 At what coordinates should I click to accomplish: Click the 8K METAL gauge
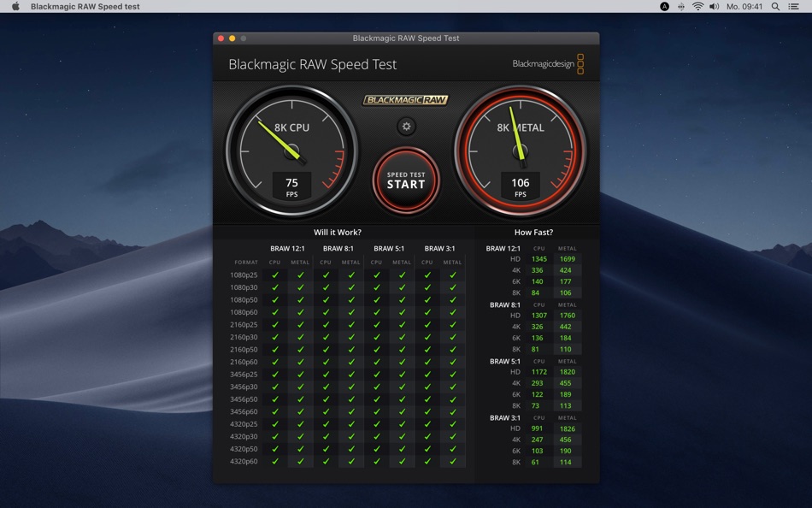pos(520,150)
